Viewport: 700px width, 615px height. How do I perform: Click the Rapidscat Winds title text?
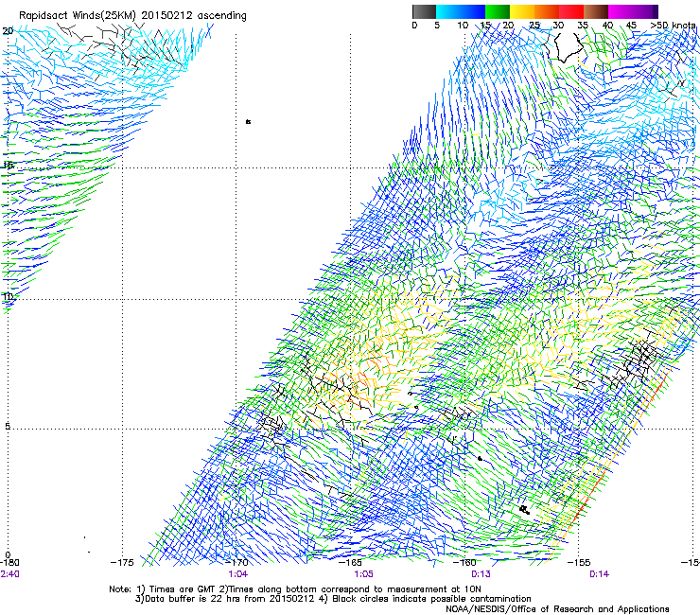(x=132, y=16)
